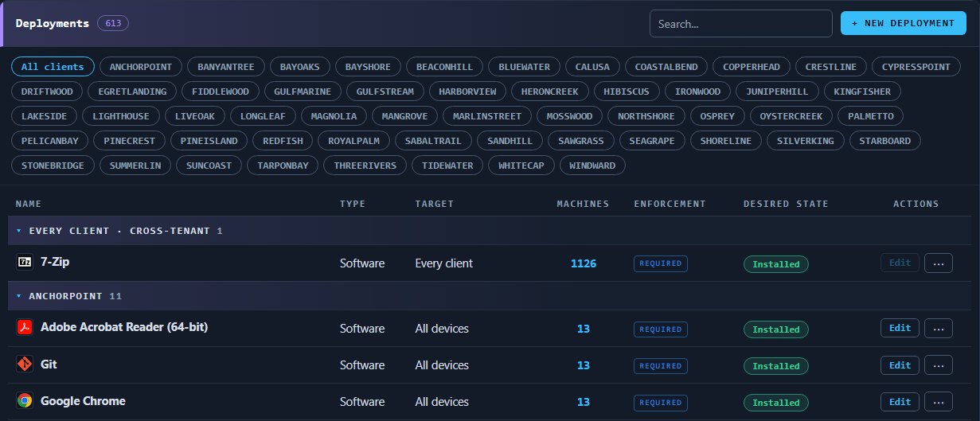Click the Google Chrome icon
The width and height of the screenshot is (980, 421).
tap(25, 401)
